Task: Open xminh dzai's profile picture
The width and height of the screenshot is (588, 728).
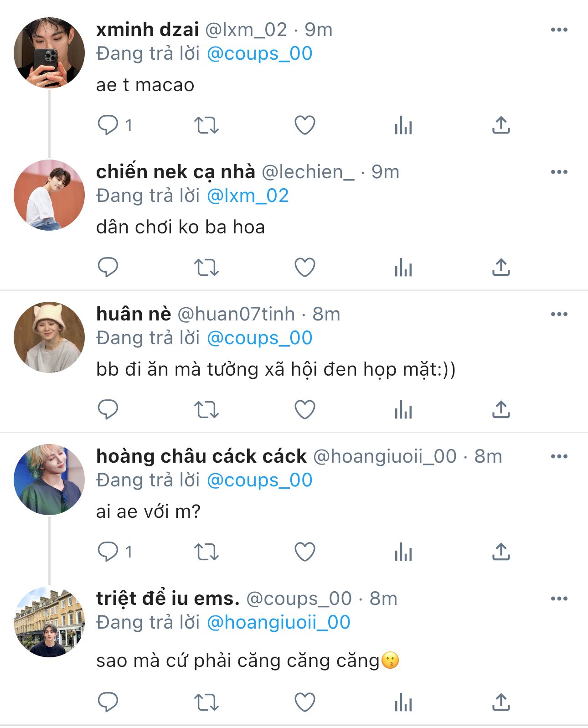Action: click(49, 53)
